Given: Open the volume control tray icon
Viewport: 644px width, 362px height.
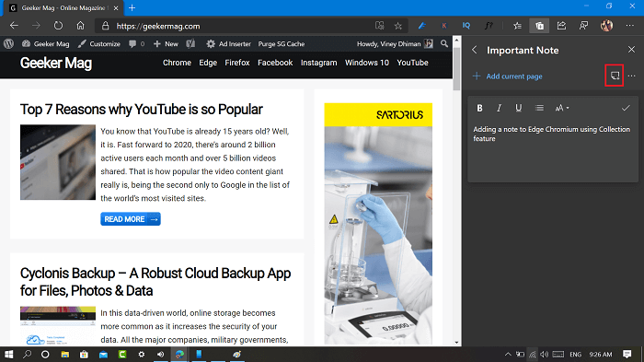Looking at the screenshot, I should tap(545, 355).
